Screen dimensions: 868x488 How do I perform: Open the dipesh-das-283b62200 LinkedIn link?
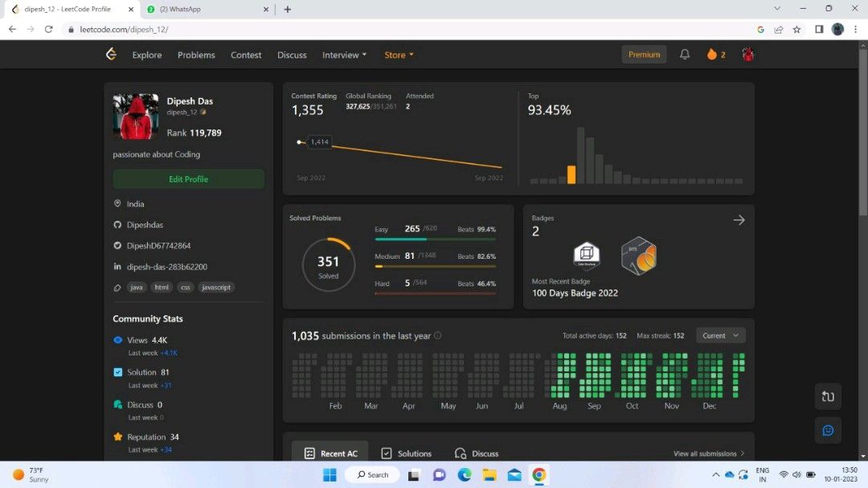point(167,266)
